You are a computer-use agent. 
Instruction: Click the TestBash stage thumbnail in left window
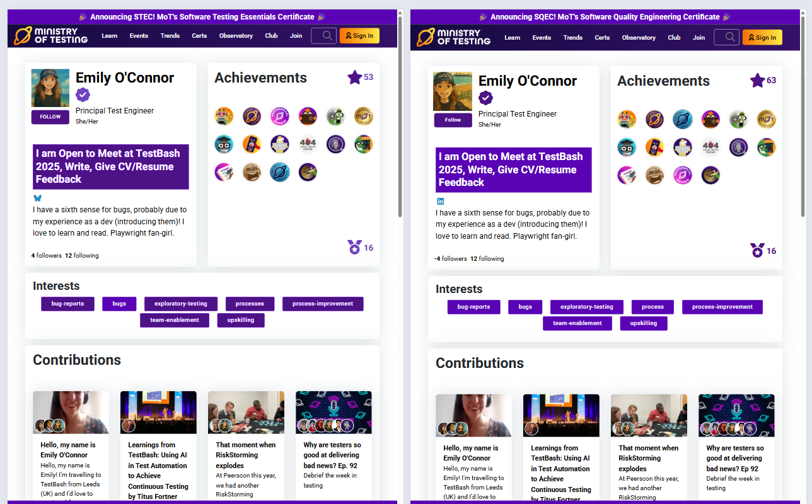click(x=158, y=413)
